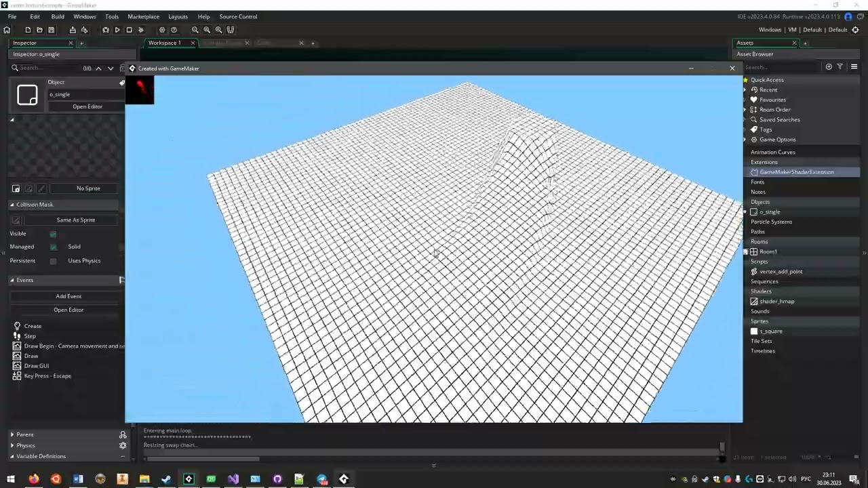Select the Key Press - Escape event
This screenshot has height=488, width=868.
tap(47, 376)
